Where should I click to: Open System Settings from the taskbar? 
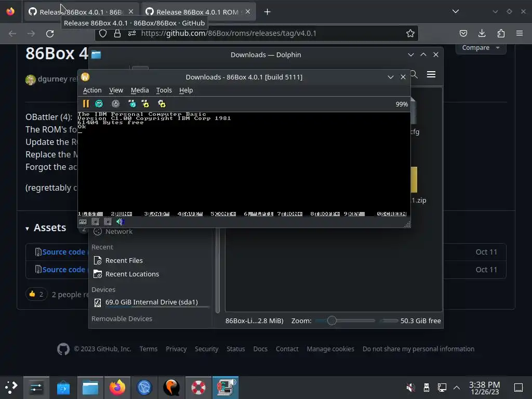(x=36, y=388)
